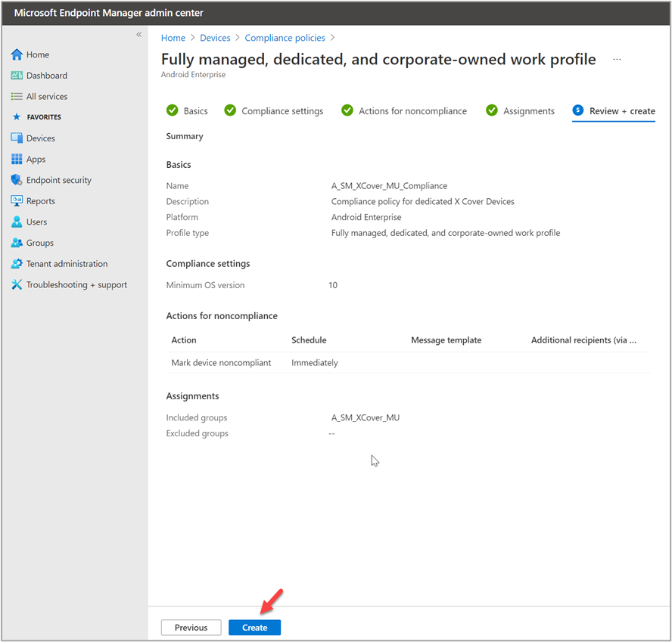Click the Reports monitor icon
This screenshot has width=672, height=642.
click(x=17, y=201)
